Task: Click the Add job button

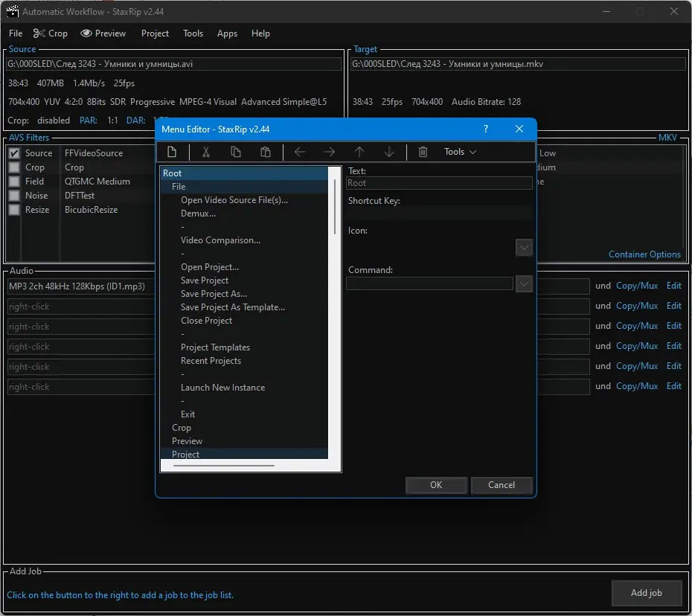Action: click(646, 593)
